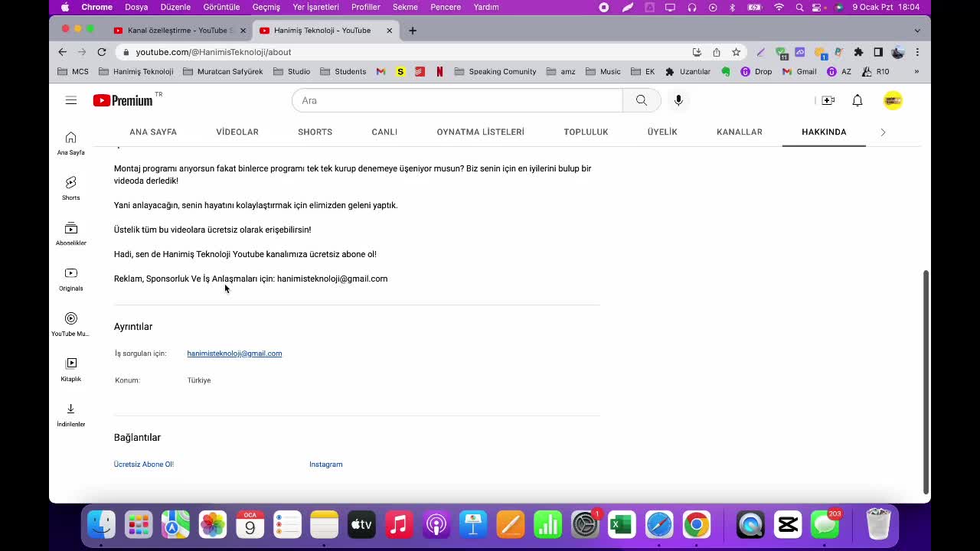Open the Speaking Comunity bookmark folder
Screen dimensions: 980x551
pyautogui.click(x=495, y=71)
